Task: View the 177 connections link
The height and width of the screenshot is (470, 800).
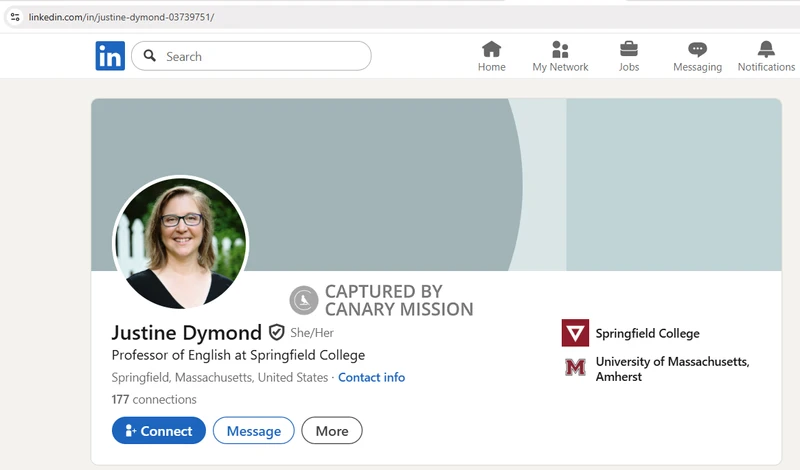Action: (154, 399)
